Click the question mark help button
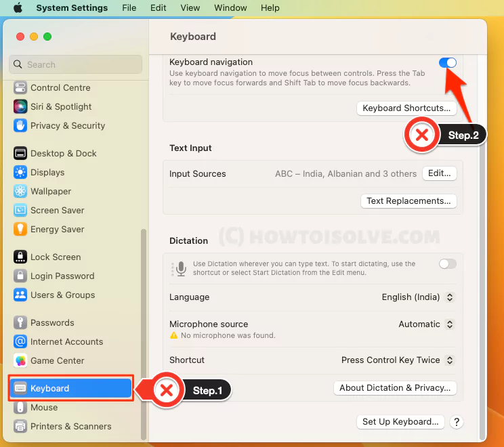504x447 pixels. coord(457,422)
